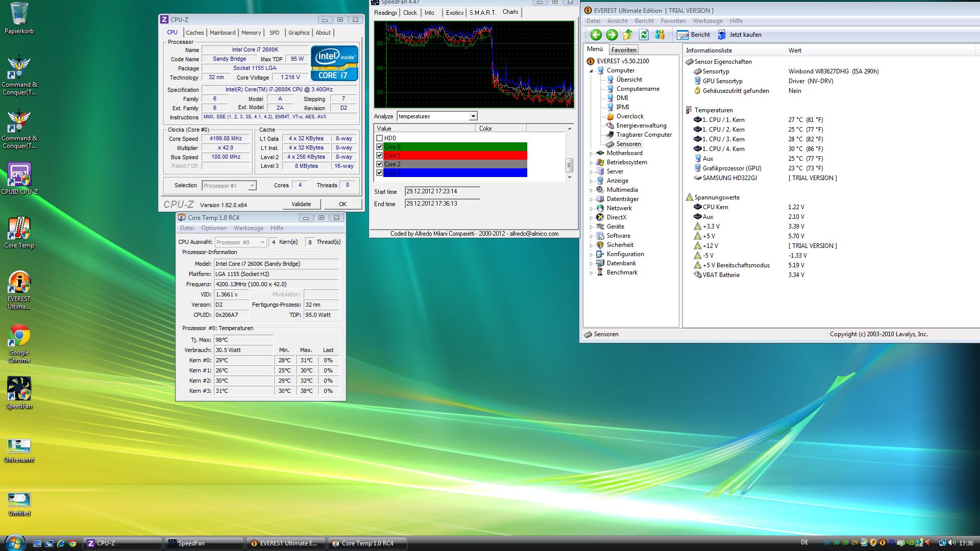Click the users icon in EVEREST toolbar
Image resolution: width=980 pixels, height=551 pixels.
pyautogui.click(x=660, y=35)
